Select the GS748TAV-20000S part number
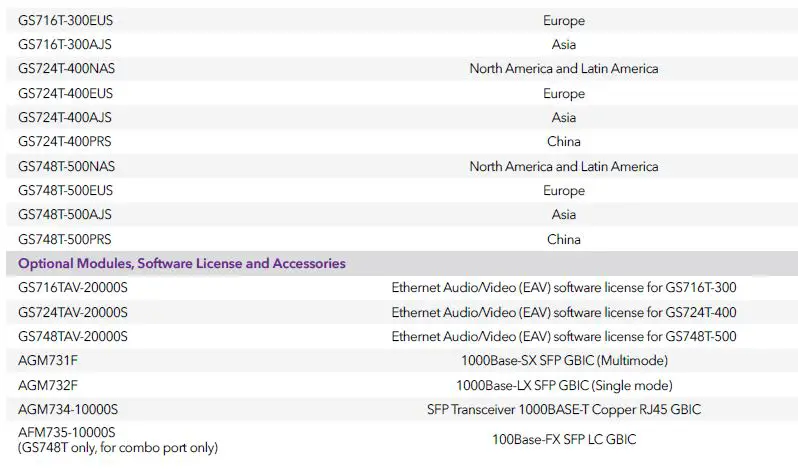The width and height of the screenshot is (798, 469). 73,336
